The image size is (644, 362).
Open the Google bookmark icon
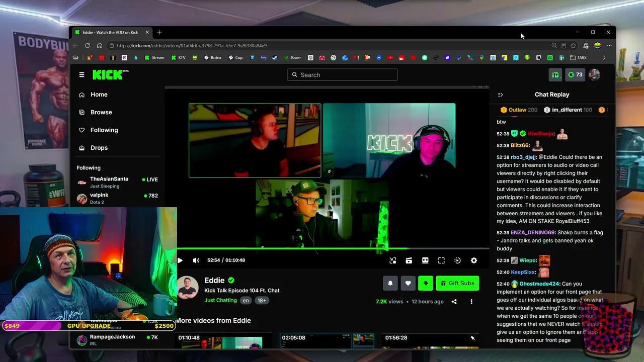[333, 58]
